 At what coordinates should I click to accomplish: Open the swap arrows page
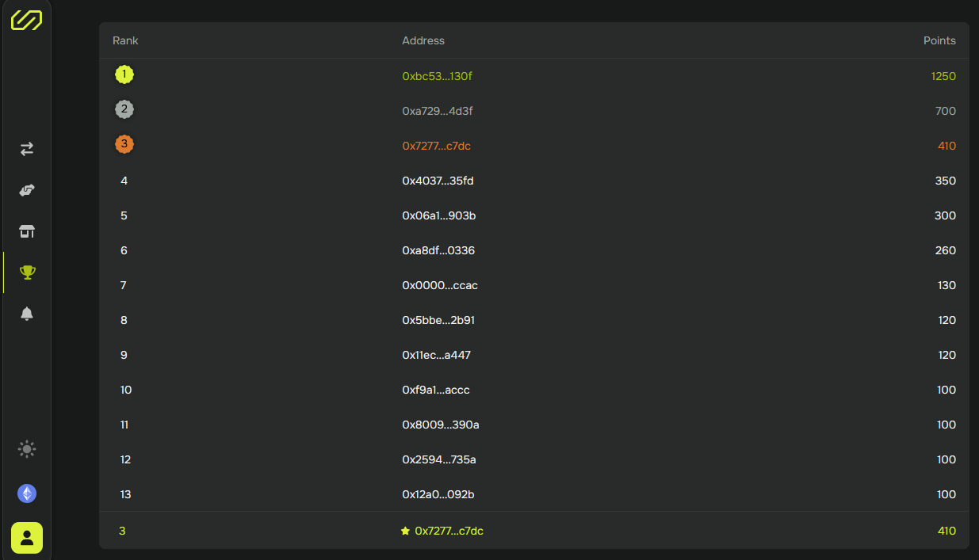click(27, 149)
